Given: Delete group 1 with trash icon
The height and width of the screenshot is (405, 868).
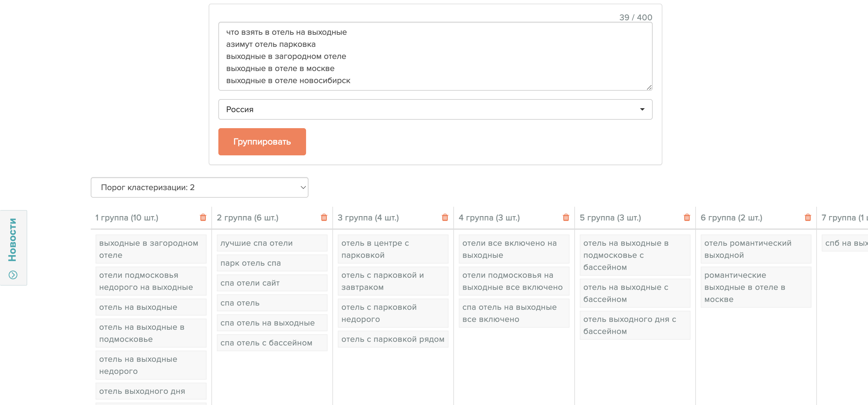Looking at the screenshot, I should click(x=203, y=218).
